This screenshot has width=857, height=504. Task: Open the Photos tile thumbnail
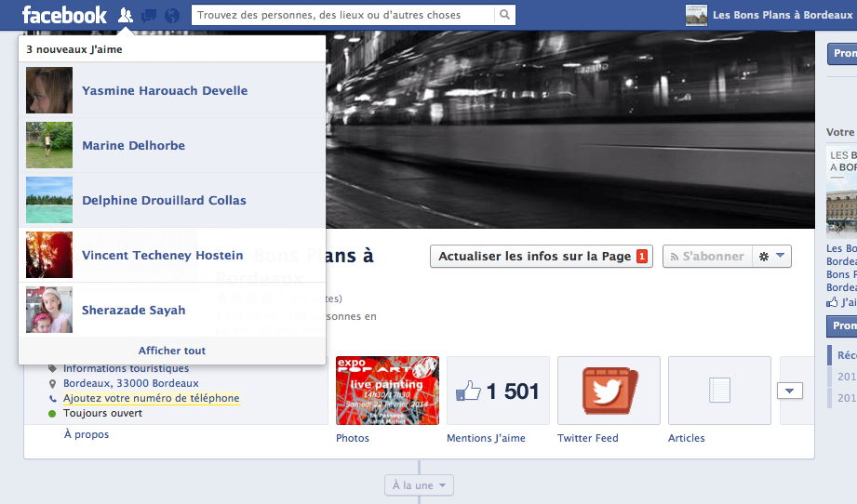click(387, 391)
